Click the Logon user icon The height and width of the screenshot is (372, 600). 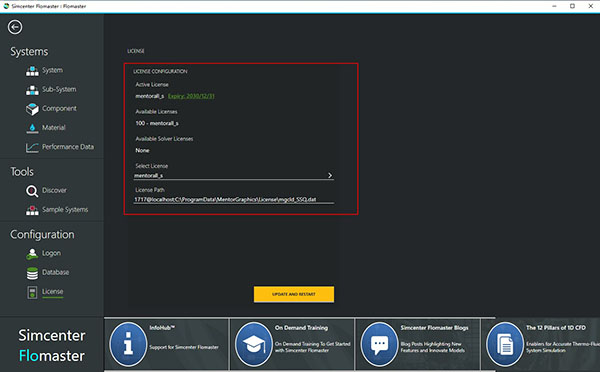[x=32, y=254]
